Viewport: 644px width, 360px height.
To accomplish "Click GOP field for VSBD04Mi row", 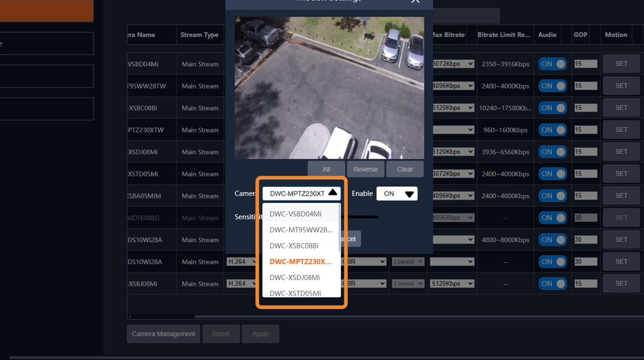I will [586, 64].
